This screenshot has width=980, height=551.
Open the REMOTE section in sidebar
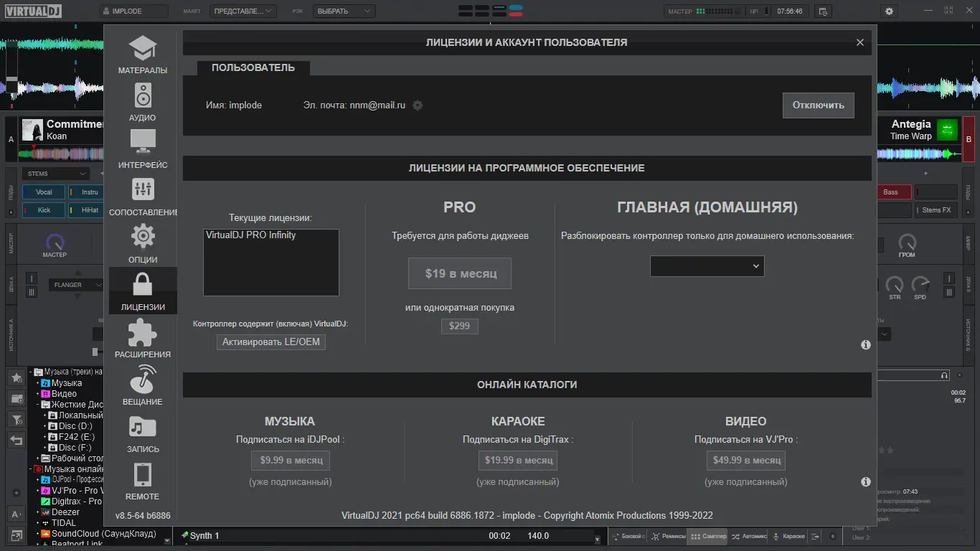click(x=141, y=481)
